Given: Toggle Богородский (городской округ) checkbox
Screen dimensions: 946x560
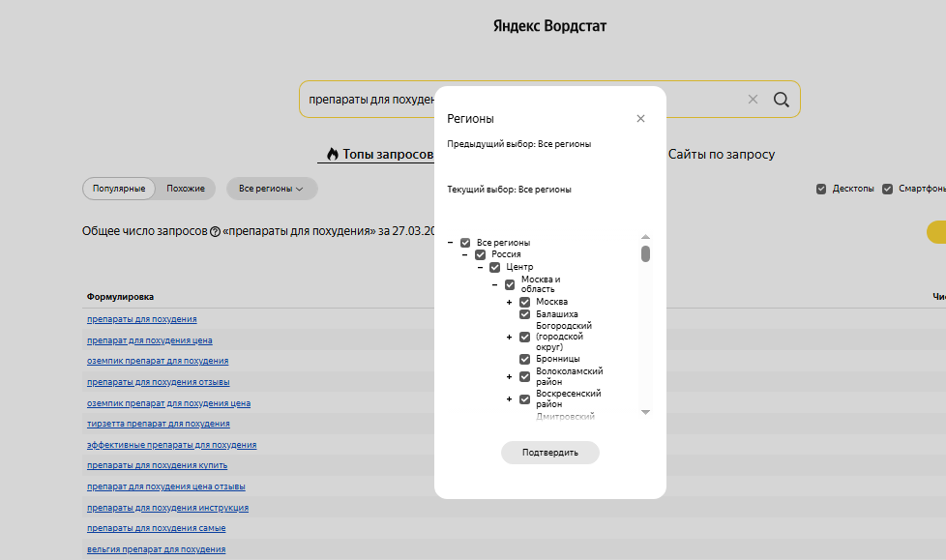Looking at the screenshot, I should 525,337.
